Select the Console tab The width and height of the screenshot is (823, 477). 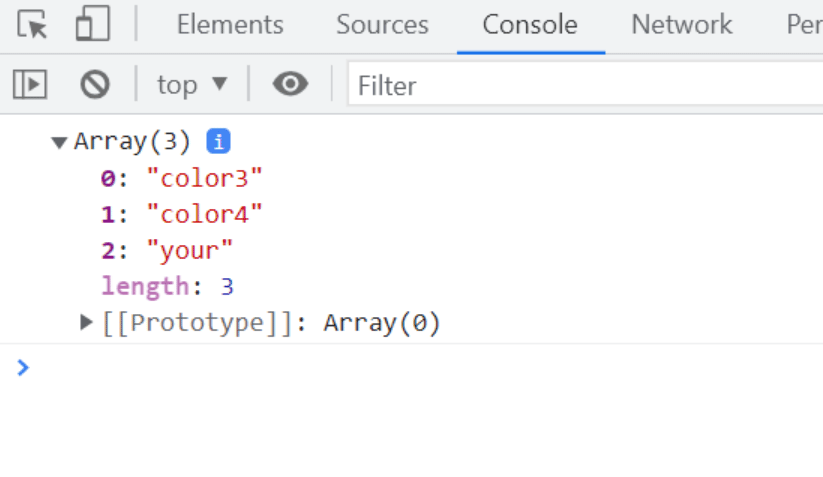(530, 25)
